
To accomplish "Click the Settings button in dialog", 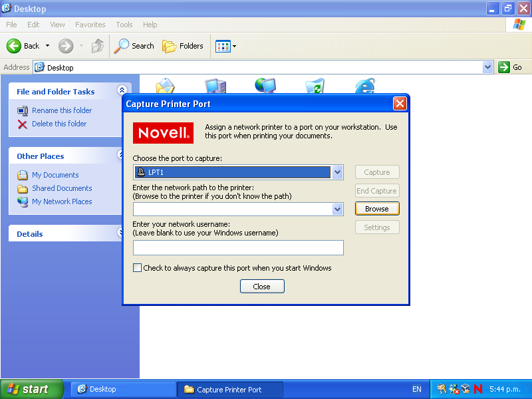I will 377,227.
